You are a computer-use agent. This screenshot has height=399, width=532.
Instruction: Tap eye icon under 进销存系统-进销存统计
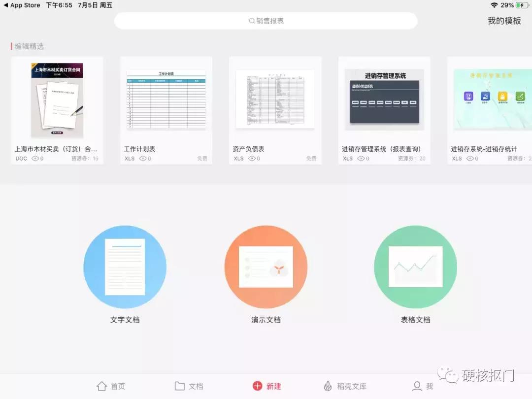[470, 159]
